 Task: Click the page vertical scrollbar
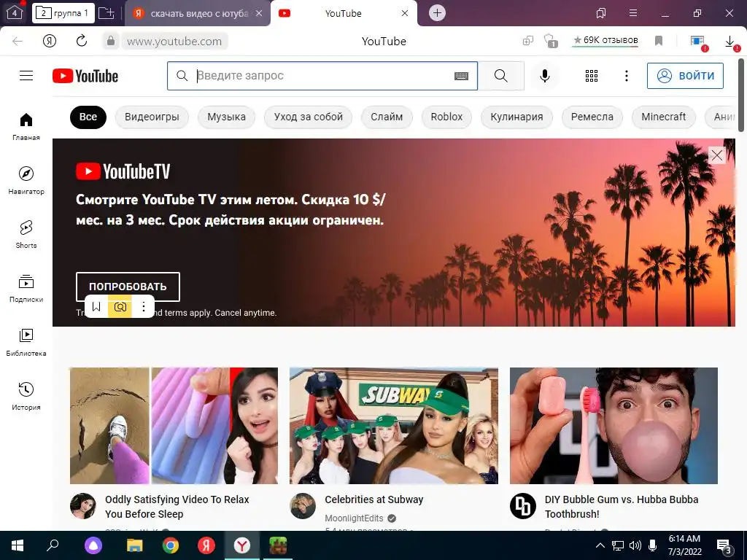[x=741, y=96]
